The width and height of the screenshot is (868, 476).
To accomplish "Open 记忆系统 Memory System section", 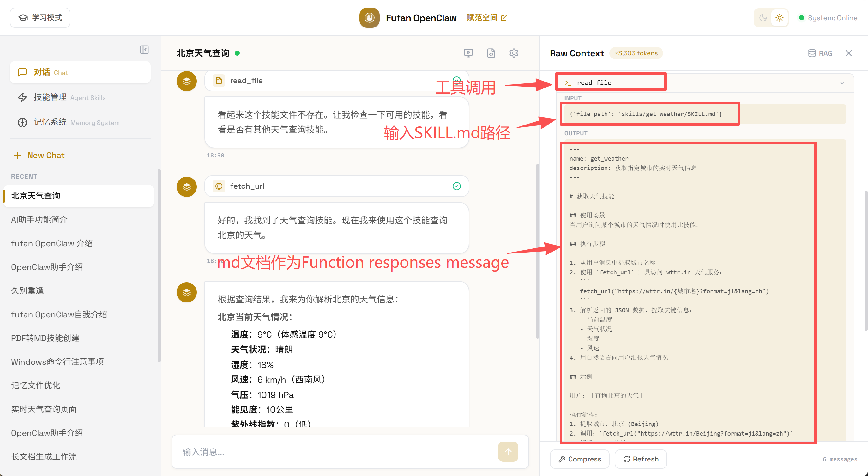I will [x=80, y=122].
